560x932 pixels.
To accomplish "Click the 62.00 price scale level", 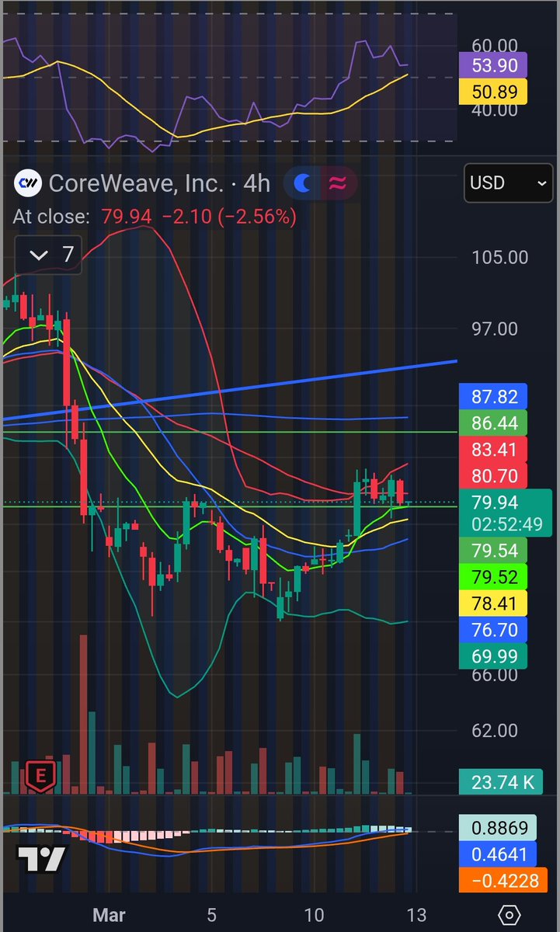I will tap(494, 731).
